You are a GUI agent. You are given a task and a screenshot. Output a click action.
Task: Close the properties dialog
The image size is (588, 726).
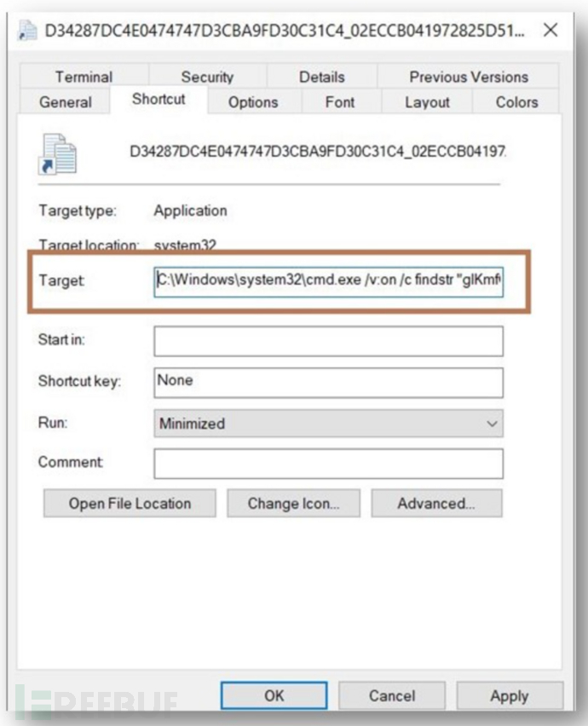(551, 31)
